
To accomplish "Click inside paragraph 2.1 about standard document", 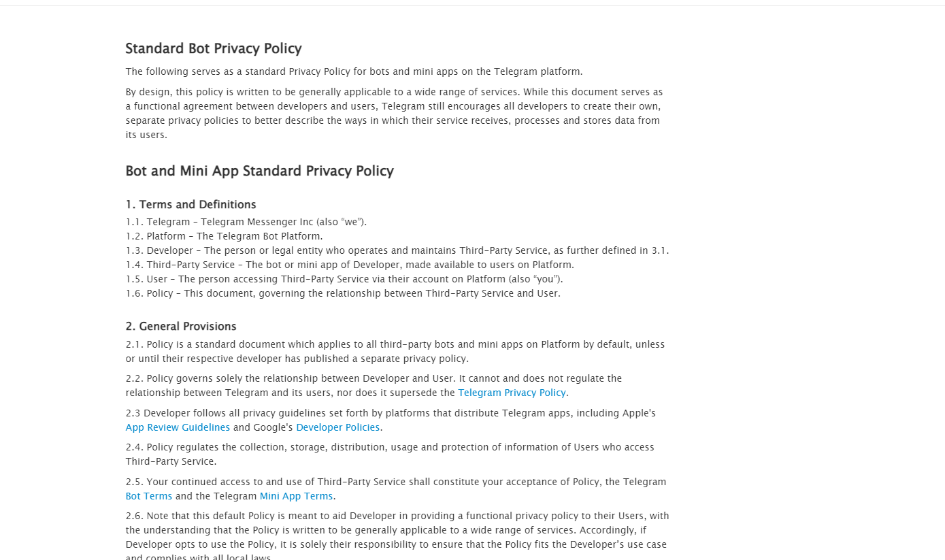I will pyautogui.click(x=395, y=351).
